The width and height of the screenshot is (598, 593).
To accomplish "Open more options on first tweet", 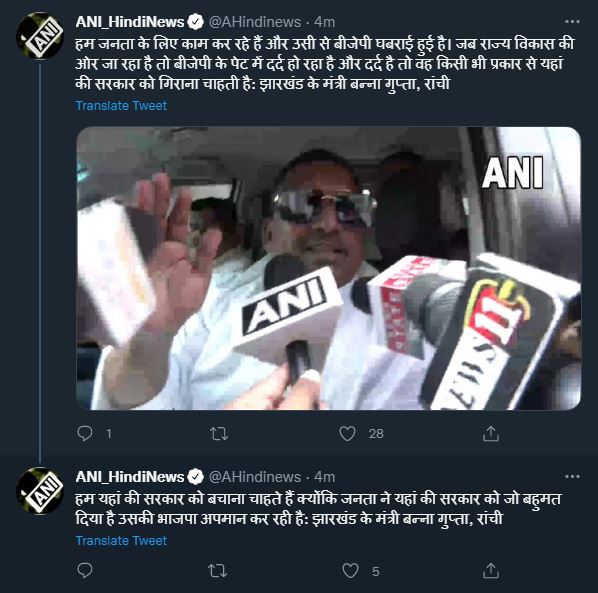I will 572,22.
